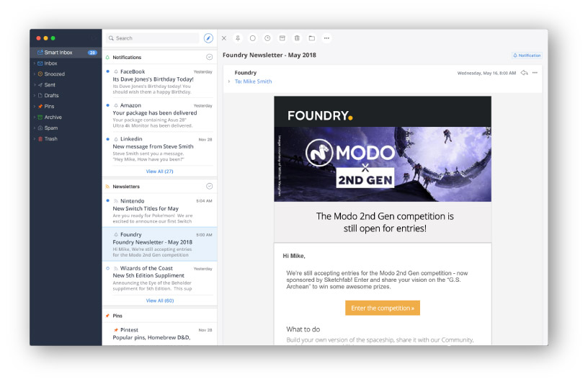The image size is (588, 382).
Task: Pin the Foundry email via toolbar pin icon
Action: [238, 38]
